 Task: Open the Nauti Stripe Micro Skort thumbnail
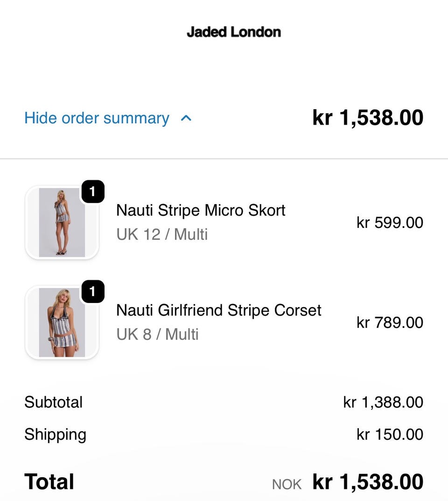(62, 223)
